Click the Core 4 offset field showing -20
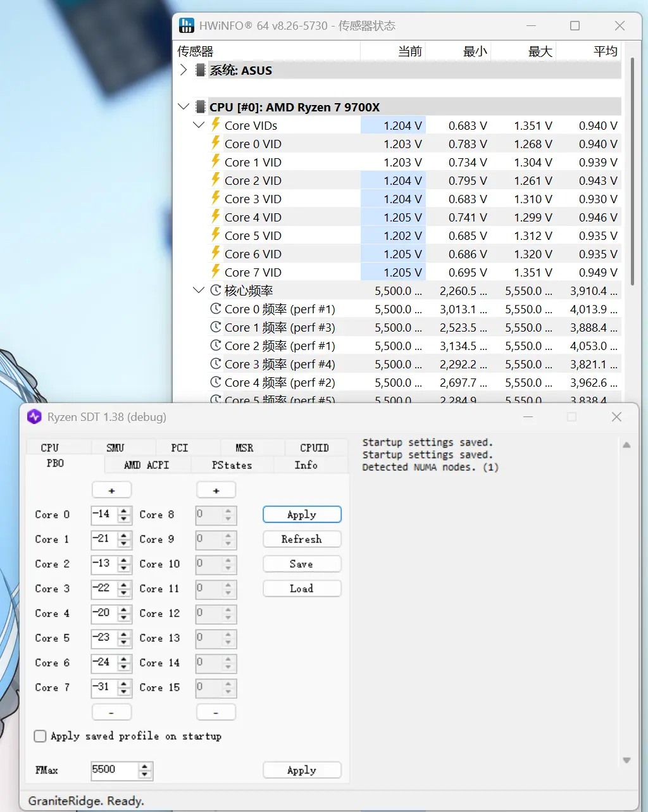The height and width of the screenshot is (812, 648). (x=104, y=613)
